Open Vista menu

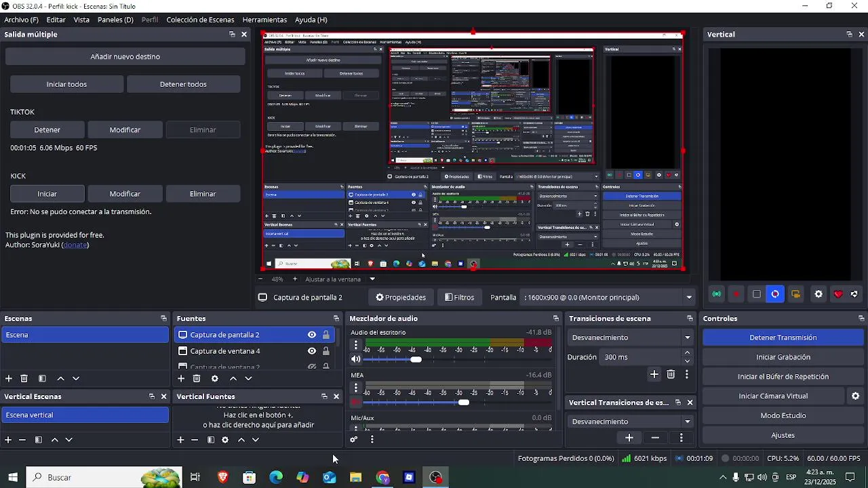(81, 20)
